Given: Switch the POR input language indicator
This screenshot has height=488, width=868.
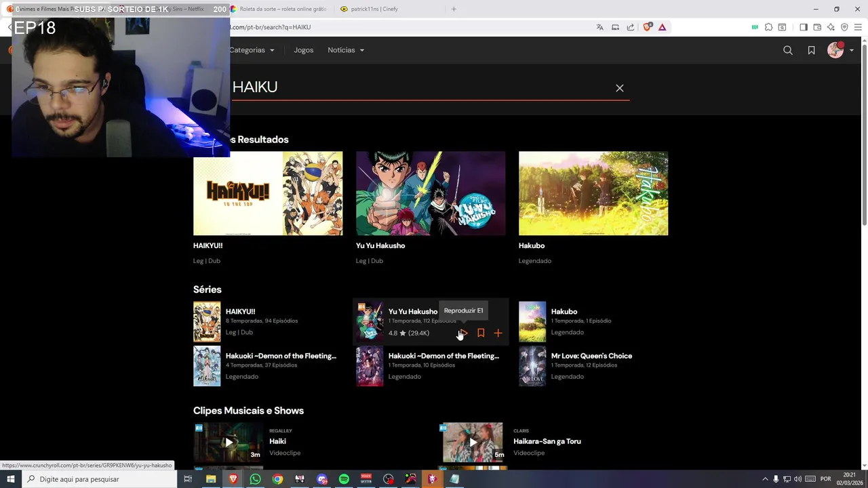Looking at the screenshot, I should [825, 479].
